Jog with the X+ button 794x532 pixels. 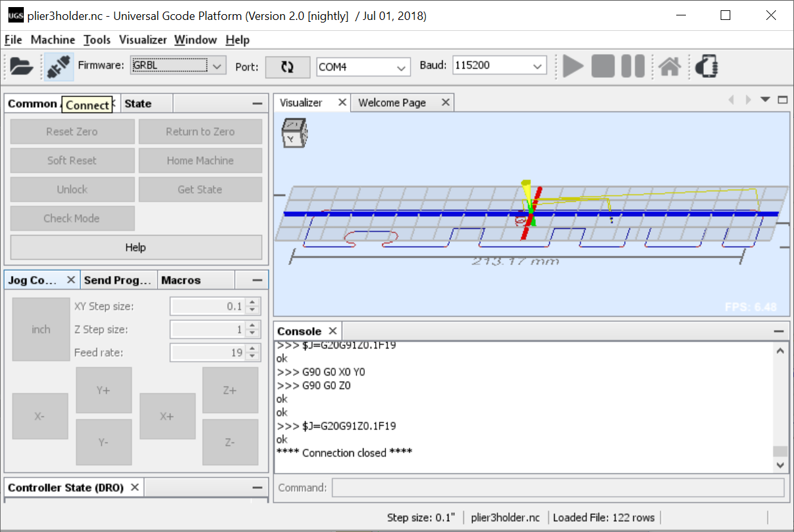167,416
